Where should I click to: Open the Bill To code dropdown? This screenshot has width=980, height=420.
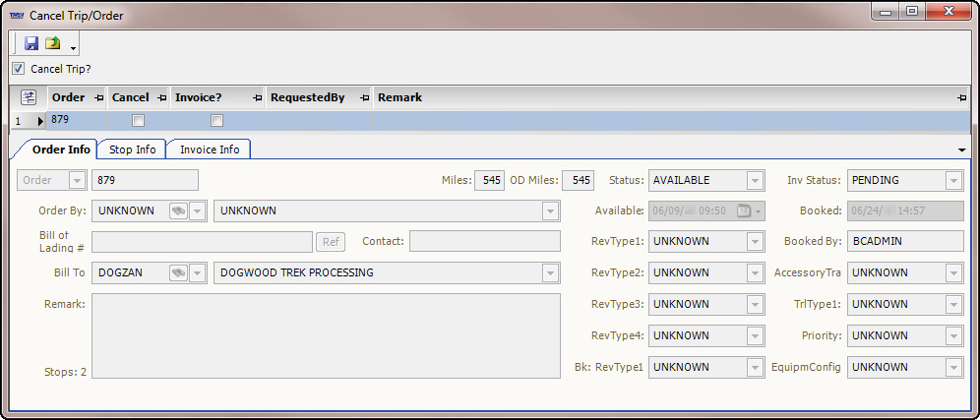pyautogui.click(x=198, y=273)
